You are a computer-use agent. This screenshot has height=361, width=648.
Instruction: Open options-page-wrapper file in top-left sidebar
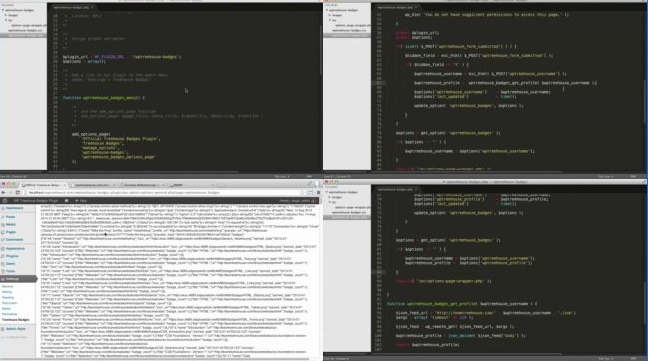coord(28,25)
